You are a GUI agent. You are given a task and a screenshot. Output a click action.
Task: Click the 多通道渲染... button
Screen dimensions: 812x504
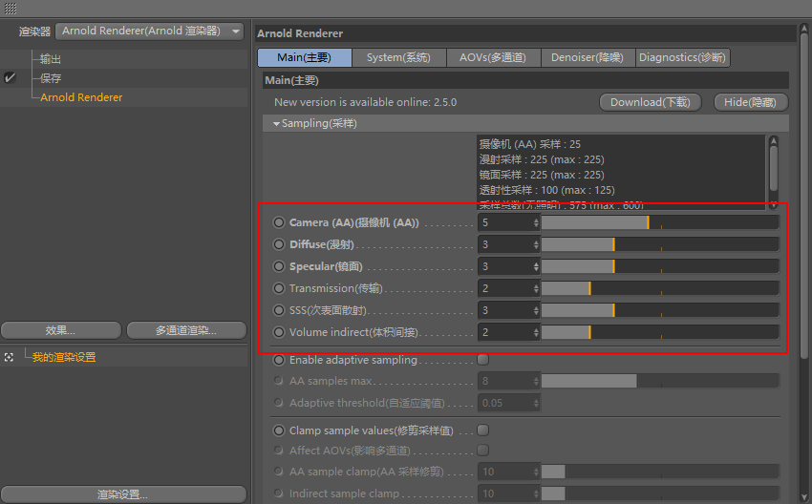click(x=186, y=330)
